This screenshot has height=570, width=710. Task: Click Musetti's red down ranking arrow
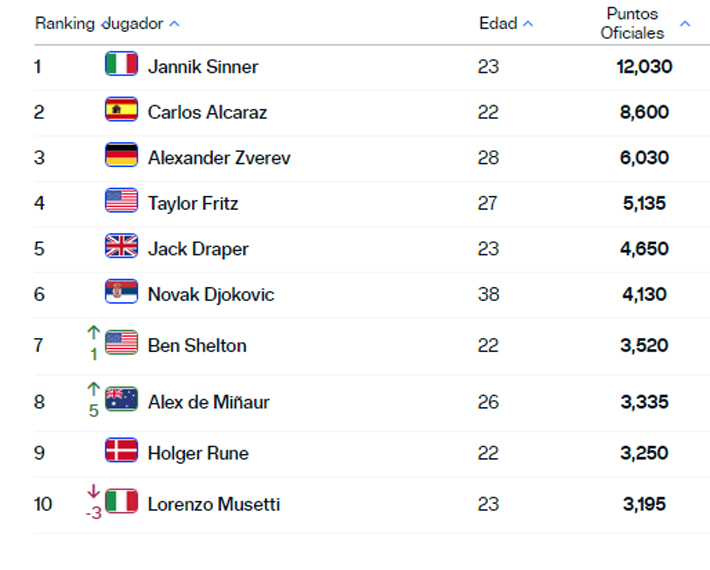coord(94,492)
